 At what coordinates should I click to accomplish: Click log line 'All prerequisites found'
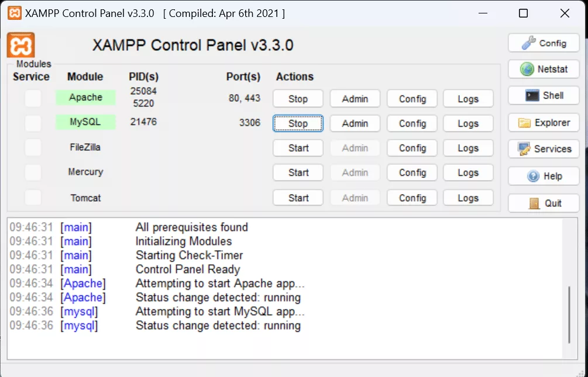coord(192,227)
